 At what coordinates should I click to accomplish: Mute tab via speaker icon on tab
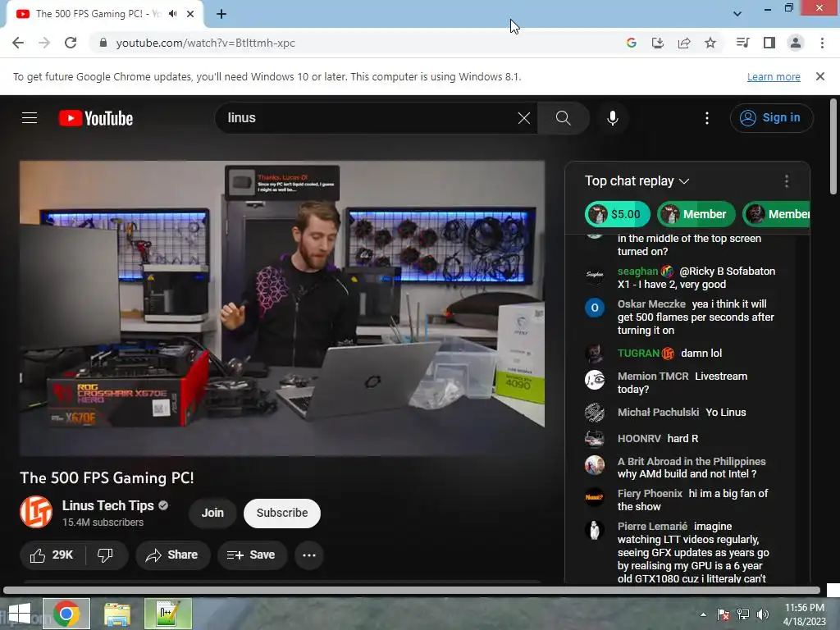(172, 14)
